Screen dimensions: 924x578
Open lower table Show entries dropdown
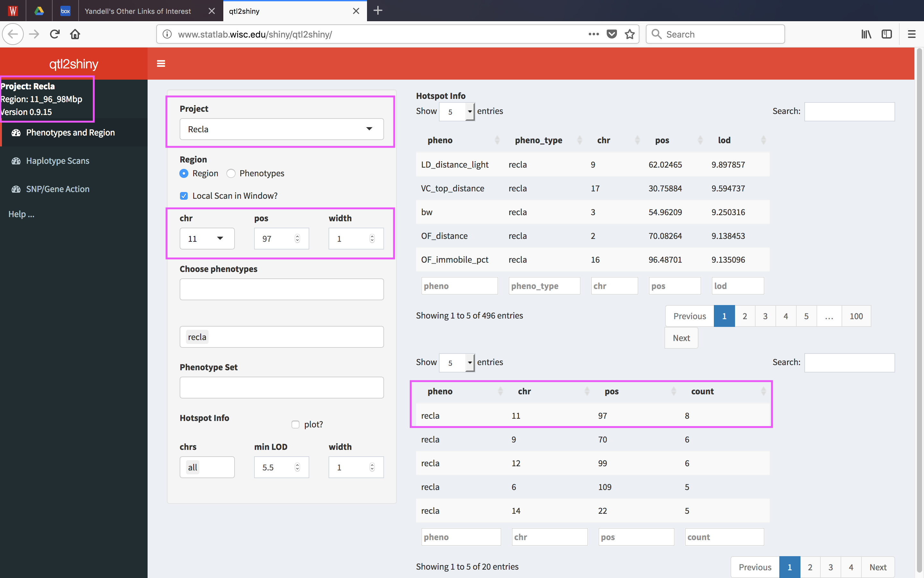click(x=457, y=363)
